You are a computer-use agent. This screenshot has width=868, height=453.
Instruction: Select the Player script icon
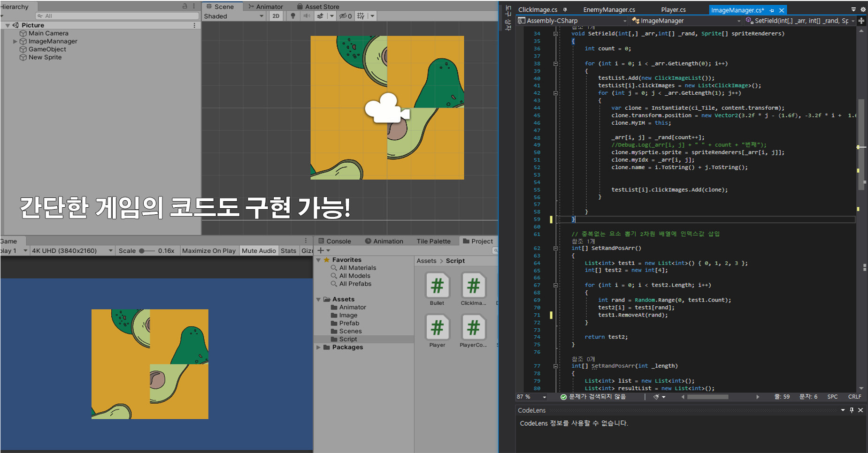click(x=437, y=328)
